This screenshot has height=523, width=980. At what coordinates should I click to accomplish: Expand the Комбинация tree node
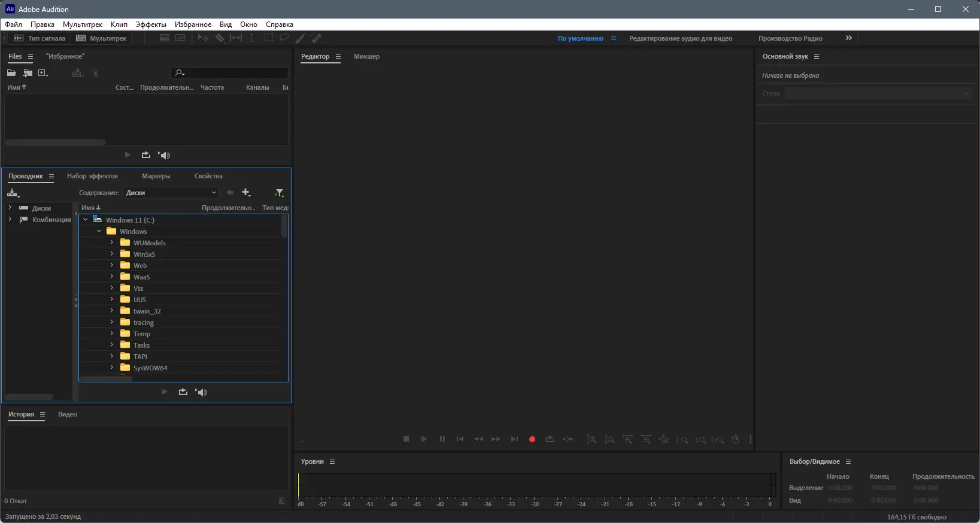[10, 219]
